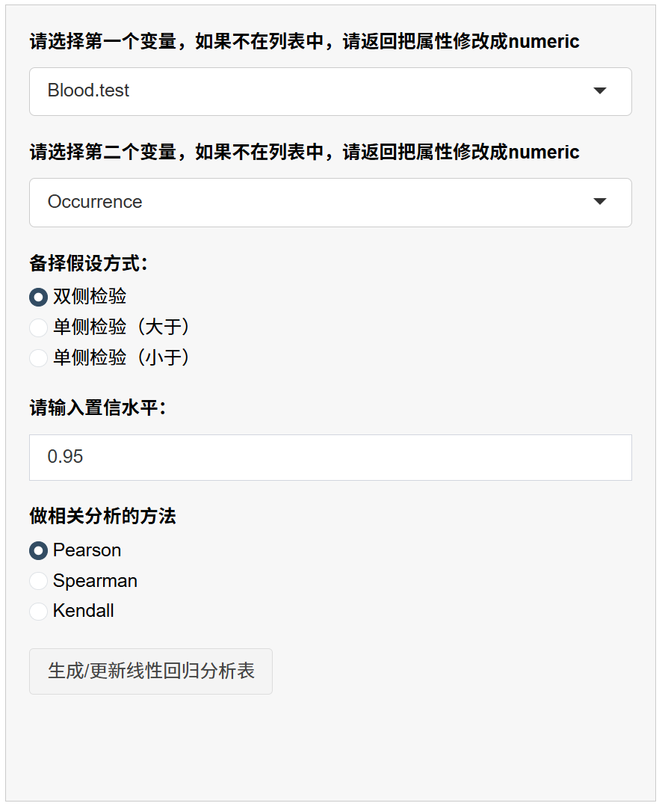The image size is (668, 812).
Task: Click the caret arrow beside Occurrence
Action: (x=599, y=202)
